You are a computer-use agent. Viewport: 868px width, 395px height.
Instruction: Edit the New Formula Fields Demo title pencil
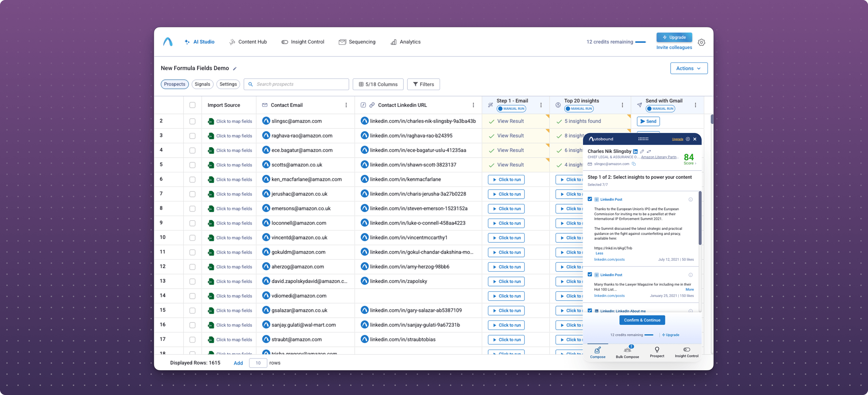235,68
